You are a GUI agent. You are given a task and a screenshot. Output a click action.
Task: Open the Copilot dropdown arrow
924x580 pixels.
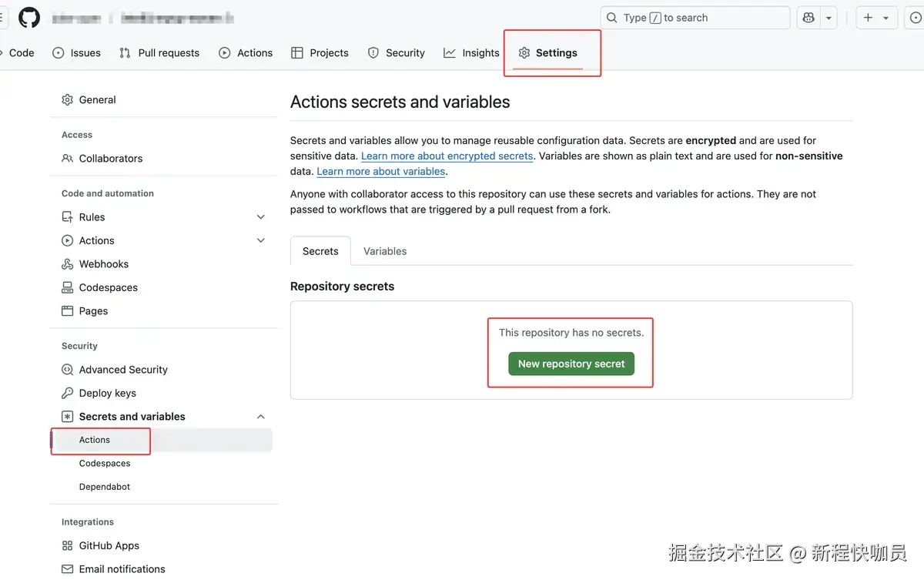click(829, 18)
